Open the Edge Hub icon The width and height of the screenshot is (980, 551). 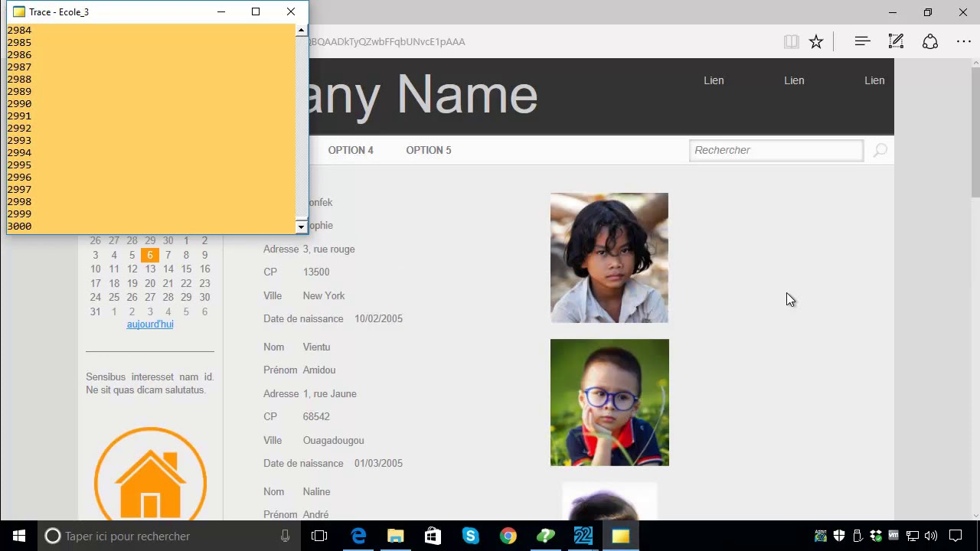pos(862,41)
